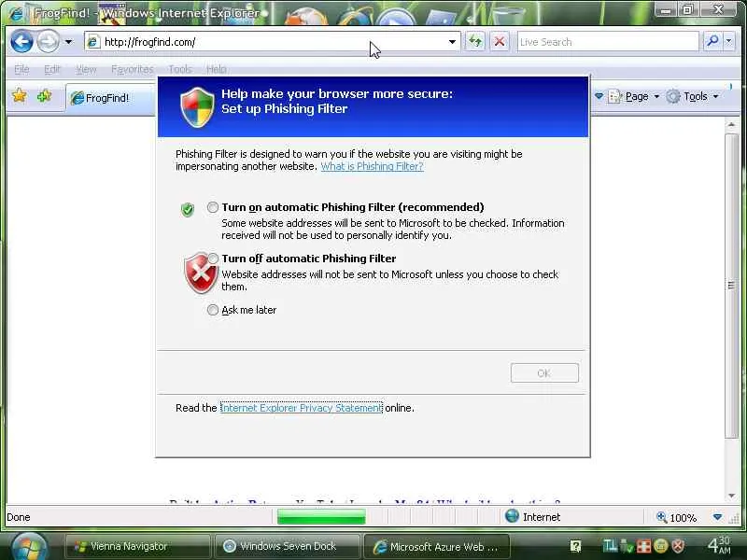Viewport: 747px width, 560px height.
Task: Select Turn on automatic Phishing Filter
Action: click(213, 207)
